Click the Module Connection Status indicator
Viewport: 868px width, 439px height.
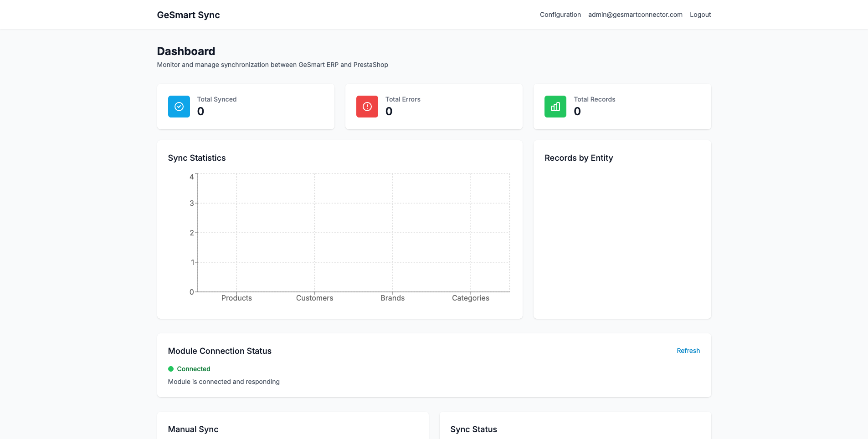pyautogui.click(x=220, y=351)
